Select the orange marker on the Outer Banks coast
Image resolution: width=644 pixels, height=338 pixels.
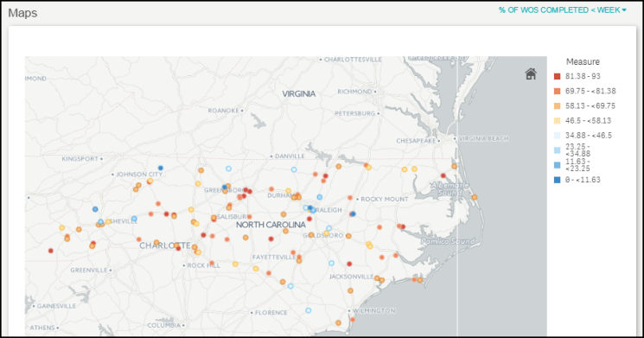474,197
